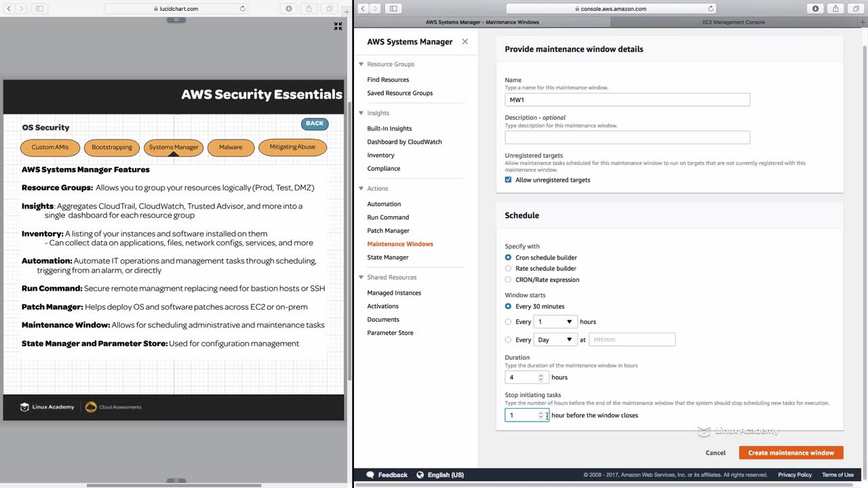Cancel the maintenance window creation
The image size is (868, 488).
coord(715,453)
